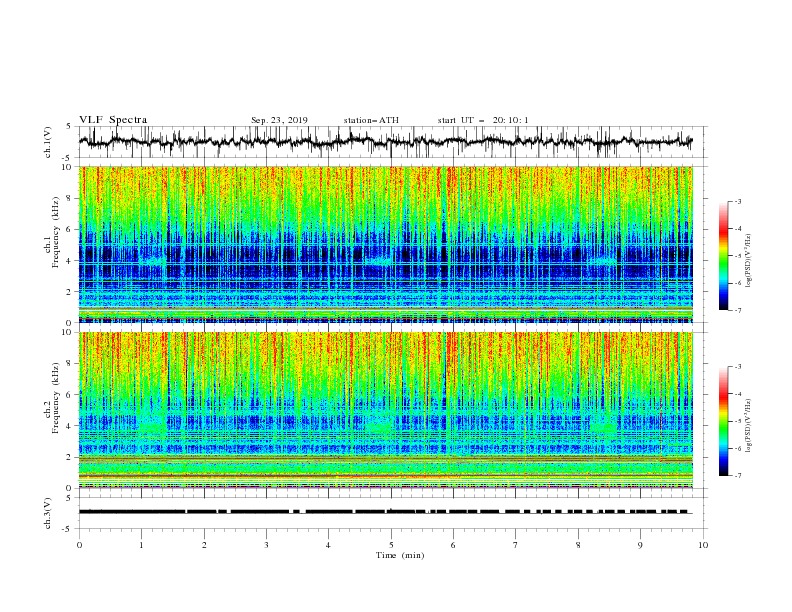This screenshot has width=792, height=612.
Task: Click the lower color scale bar
Action: (x=723, y=421)
